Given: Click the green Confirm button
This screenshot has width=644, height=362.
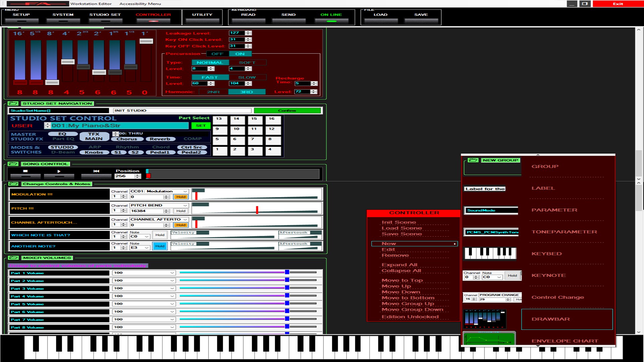Looking at the screenshot, I should click(287, 111).
